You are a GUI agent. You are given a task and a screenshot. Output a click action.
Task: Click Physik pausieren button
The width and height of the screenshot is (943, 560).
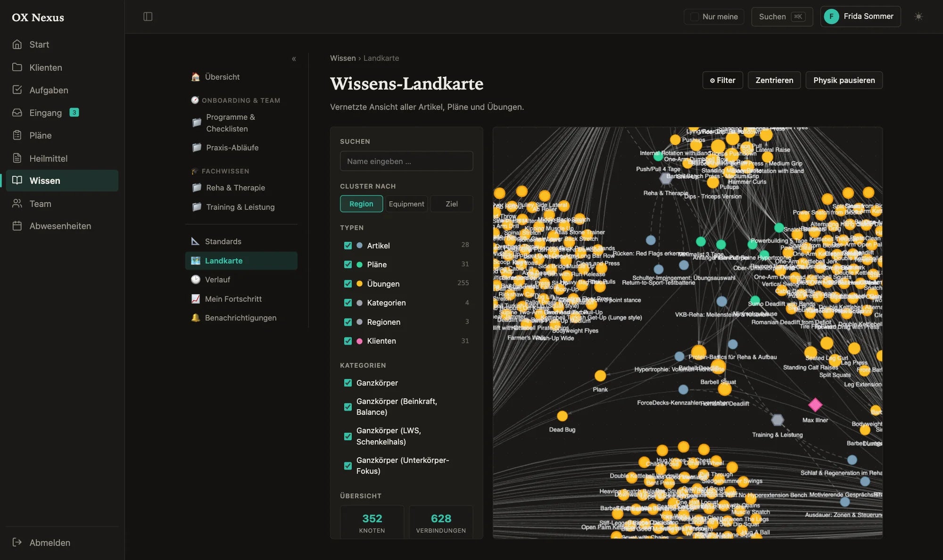coord(844,80)
